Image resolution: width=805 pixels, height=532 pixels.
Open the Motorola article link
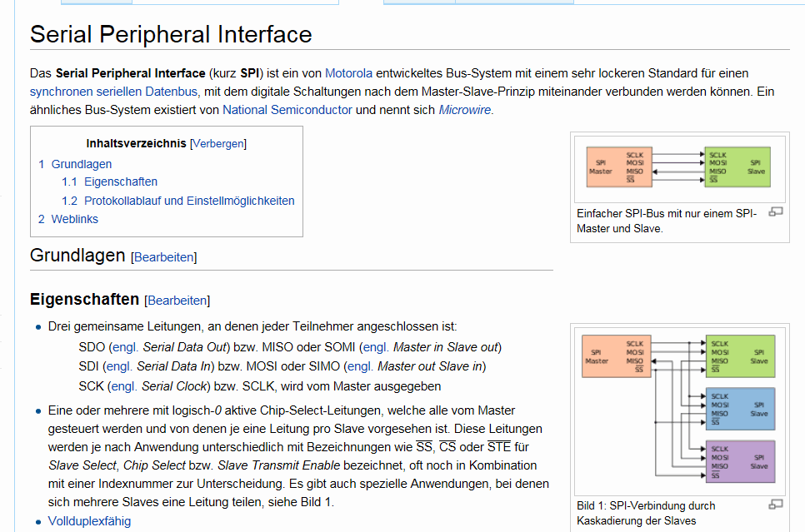click(348, 73)
